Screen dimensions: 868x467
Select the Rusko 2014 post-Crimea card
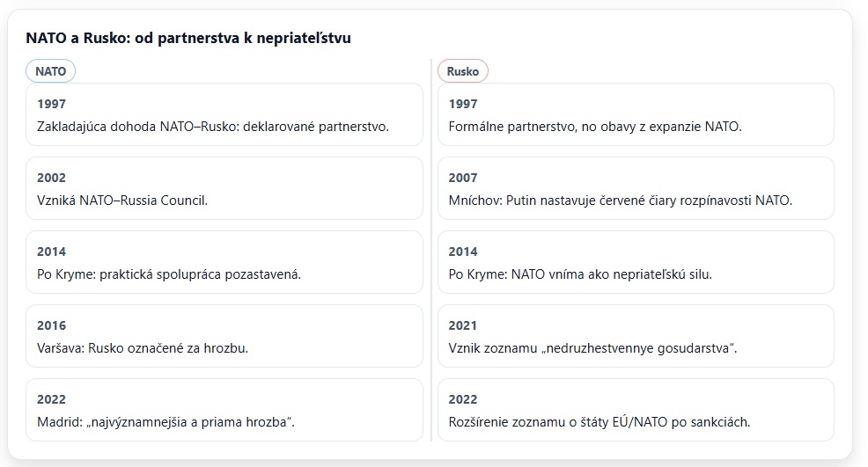point(636,262)
